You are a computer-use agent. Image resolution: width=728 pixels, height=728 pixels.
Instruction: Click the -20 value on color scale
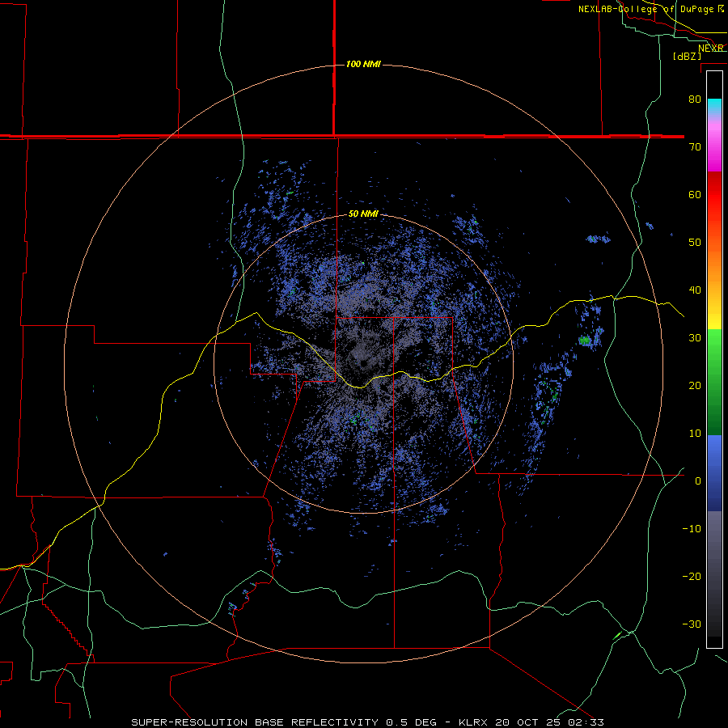coord(692,576)
